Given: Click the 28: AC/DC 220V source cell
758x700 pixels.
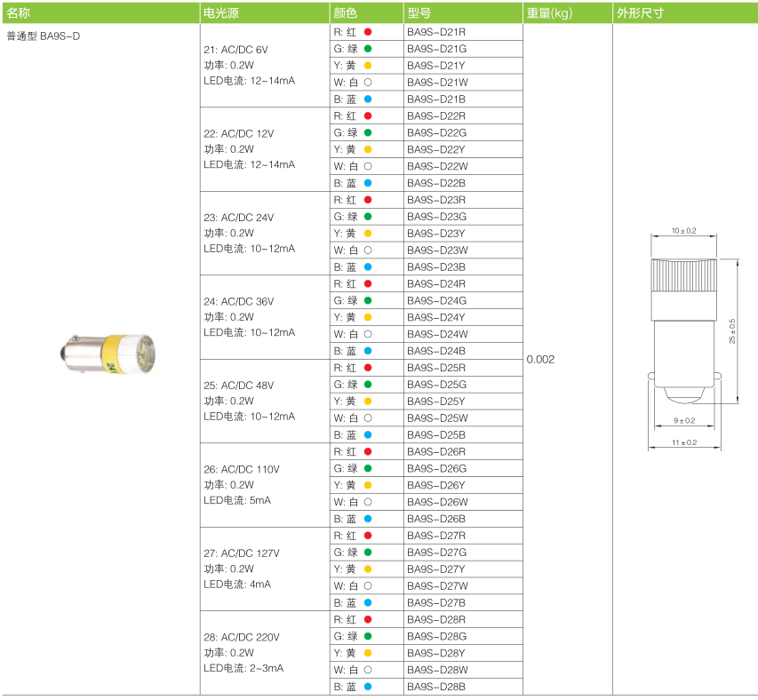Looking at the screenshot, I should (x=242, y=637).
